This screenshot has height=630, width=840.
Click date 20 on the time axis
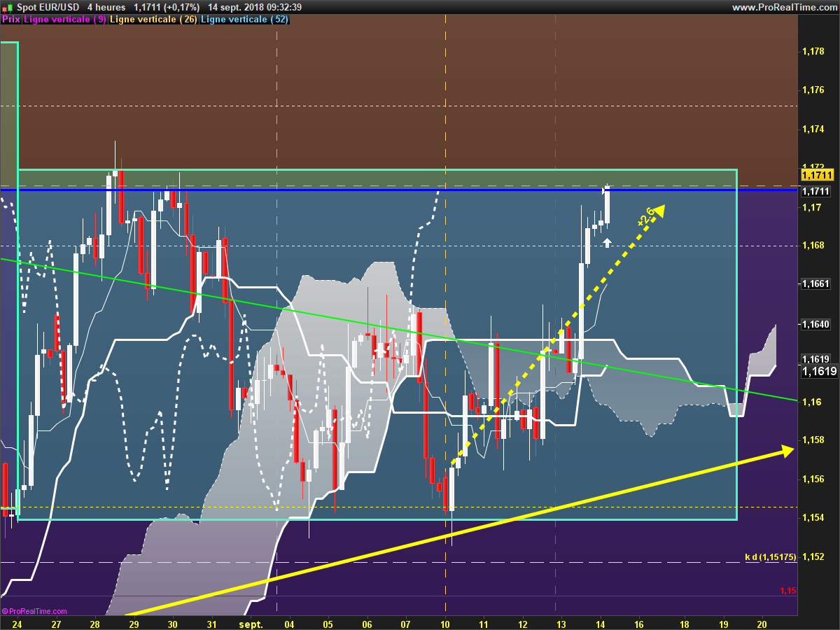(x=763, y=624)
